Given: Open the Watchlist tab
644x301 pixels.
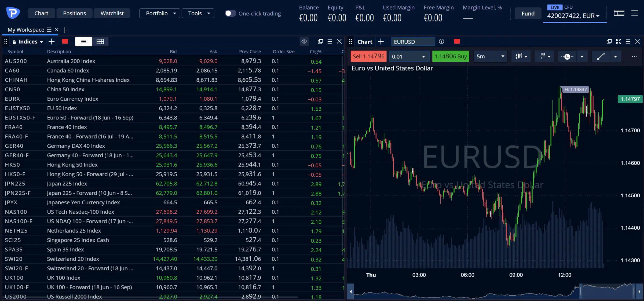Looking at the screenshot, I should tap(112, 13).
